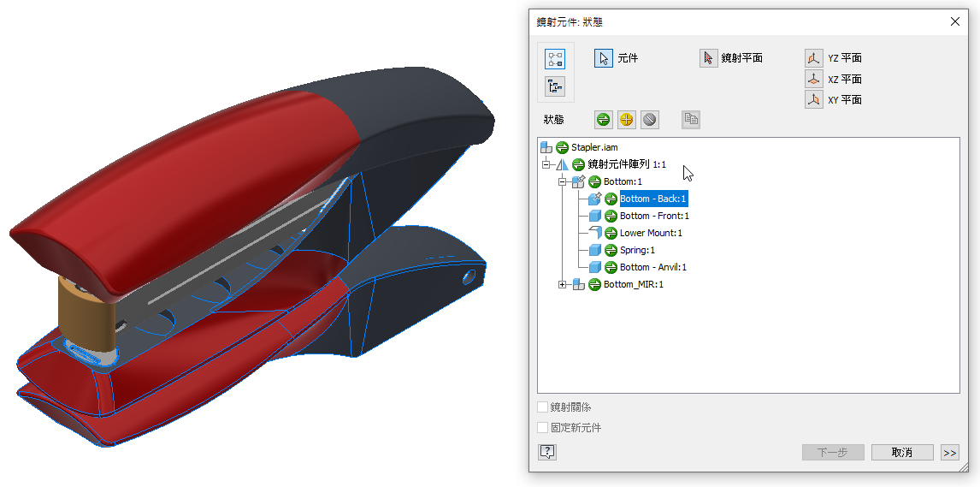
Task: Open the help icon in dialog
Action: (547, 452)
